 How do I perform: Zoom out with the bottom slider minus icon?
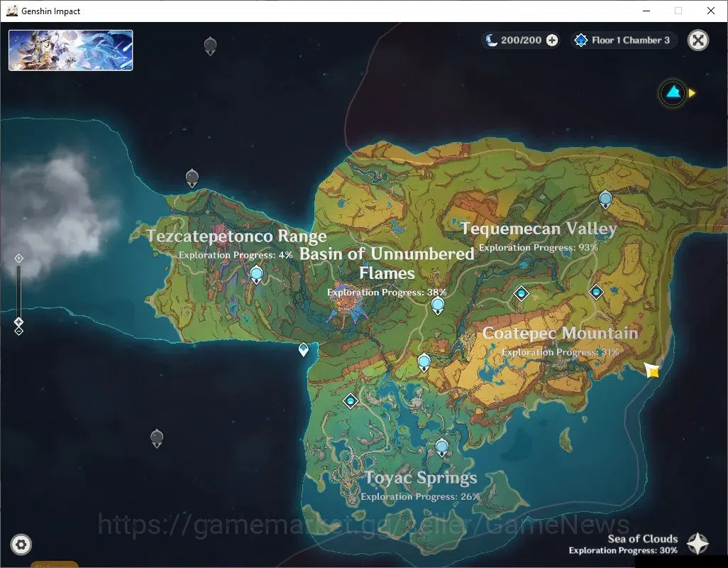click(18, 332)
